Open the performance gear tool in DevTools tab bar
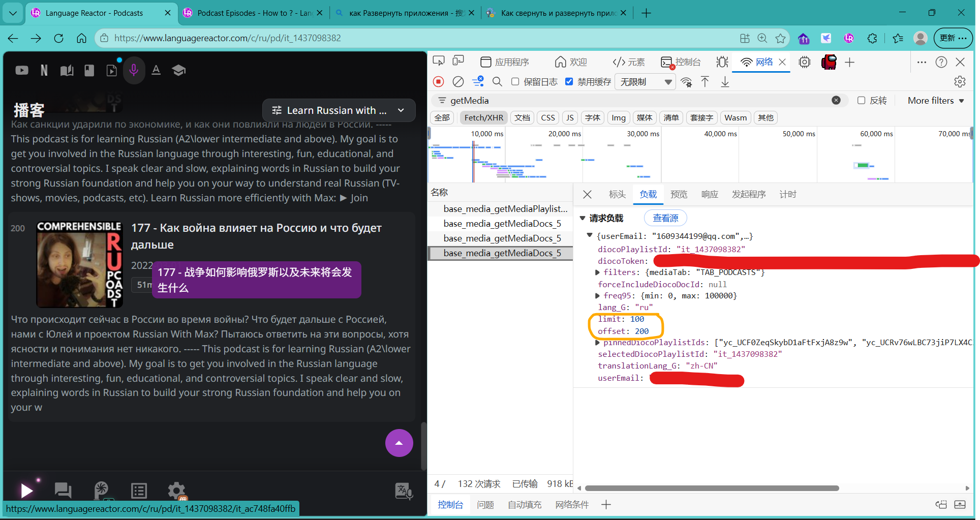 point(805,62)
